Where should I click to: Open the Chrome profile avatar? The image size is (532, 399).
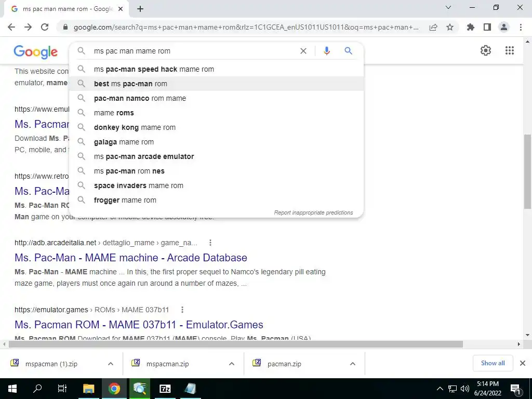tap(504, 27)
